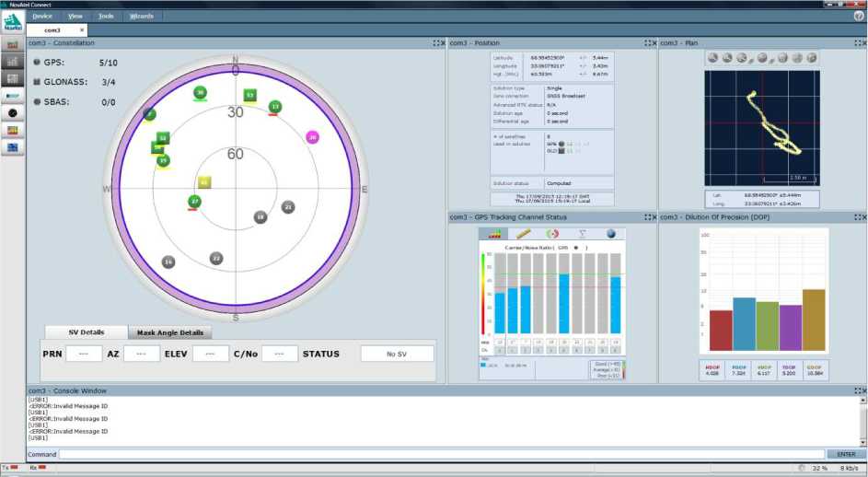Screen dimensions: 868x477
Task: Select the first globe button in Plan toolbar
Action: 714,58
